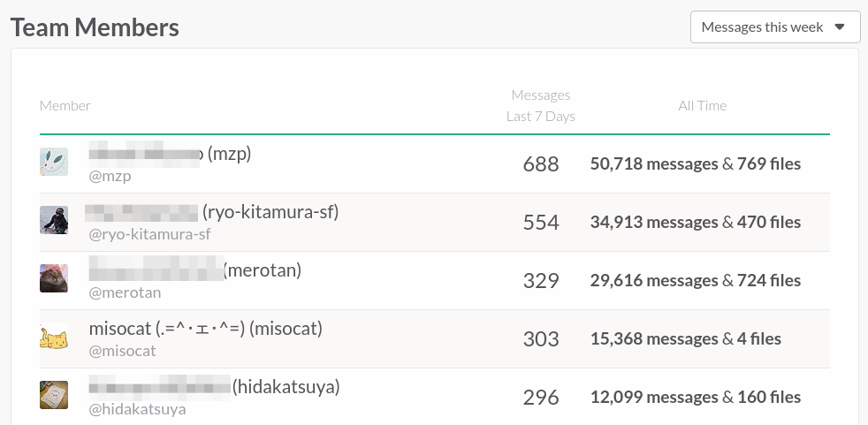This screenshot has width=868, height=425.
Task: Click the mzp rabbit avatar
Action: 54,162
